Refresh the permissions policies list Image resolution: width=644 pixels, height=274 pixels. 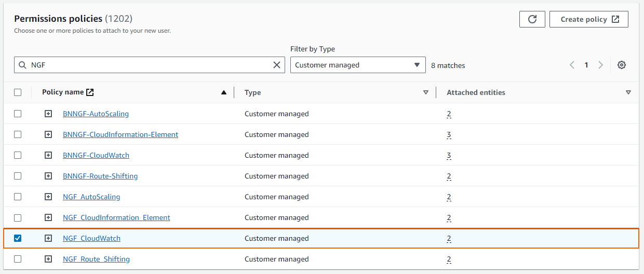[x=532, y=19]
